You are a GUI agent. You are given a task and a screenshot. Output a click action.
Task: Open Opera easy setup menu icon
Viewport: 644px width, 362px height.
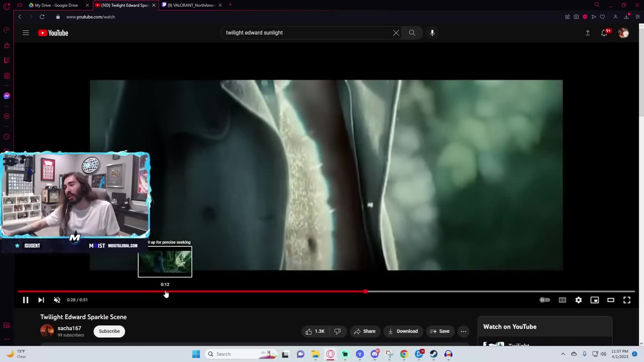tap(637, 17)
